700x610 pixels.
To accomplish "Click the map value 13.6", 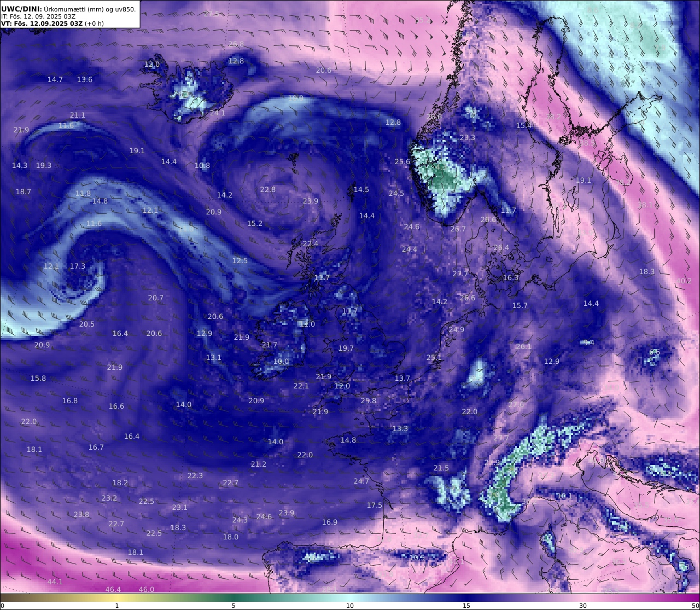I will 85,79.
